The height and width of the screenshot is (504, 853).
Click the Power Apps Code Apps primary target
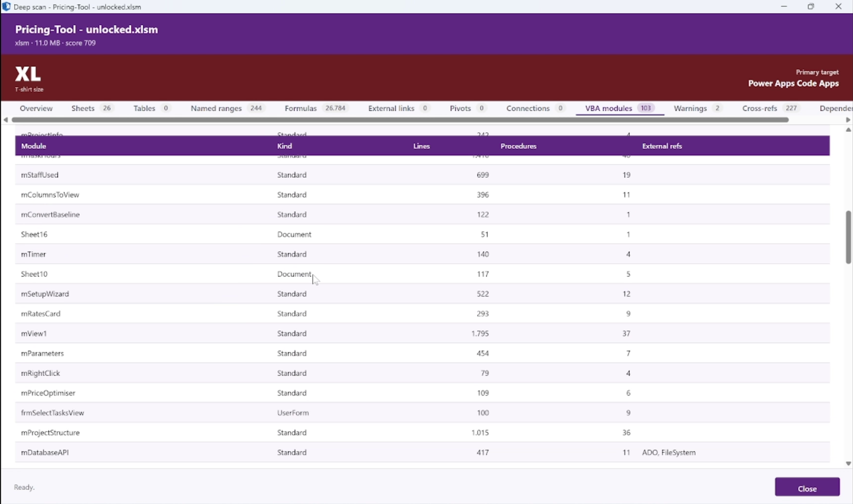(793, 83)
